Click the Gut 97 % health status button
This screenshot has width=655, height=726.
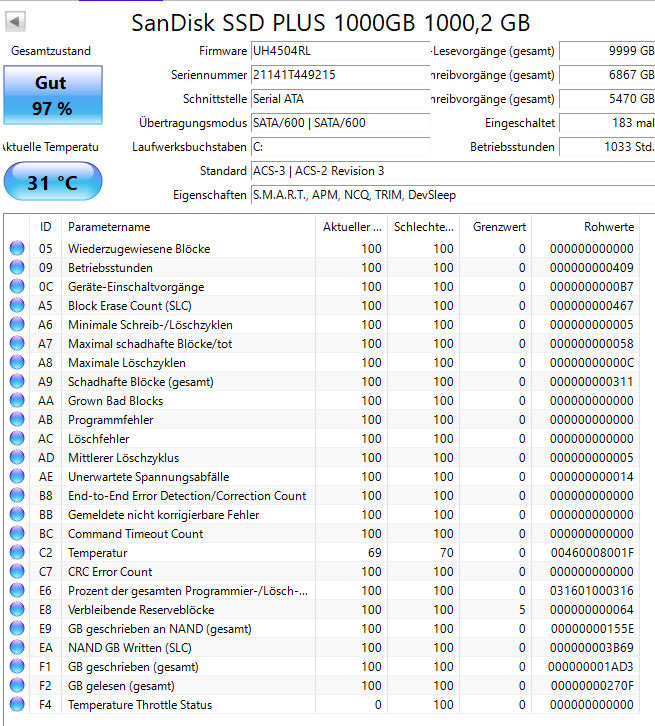(53, 95)
